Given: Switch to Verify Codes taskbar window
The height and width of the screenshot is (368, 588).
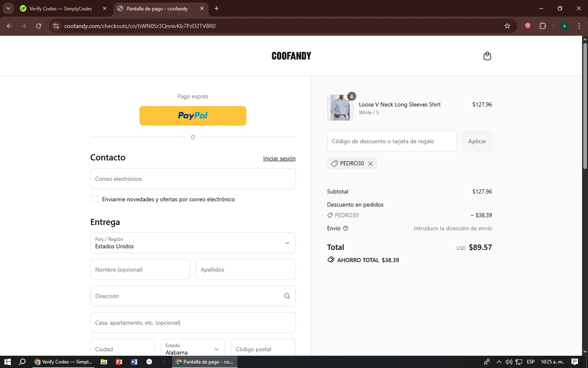Looking at the screenshot, I should pos(64,362).
